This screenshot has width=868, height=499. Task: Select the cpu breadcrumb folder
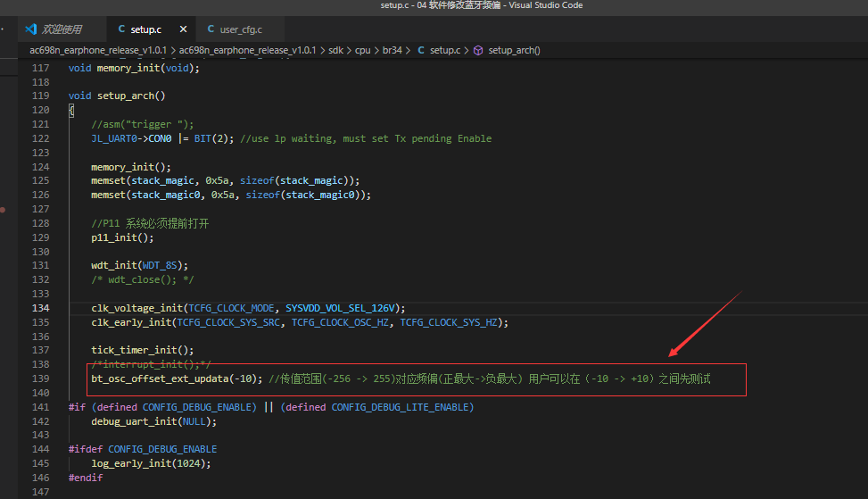(362, 50)
